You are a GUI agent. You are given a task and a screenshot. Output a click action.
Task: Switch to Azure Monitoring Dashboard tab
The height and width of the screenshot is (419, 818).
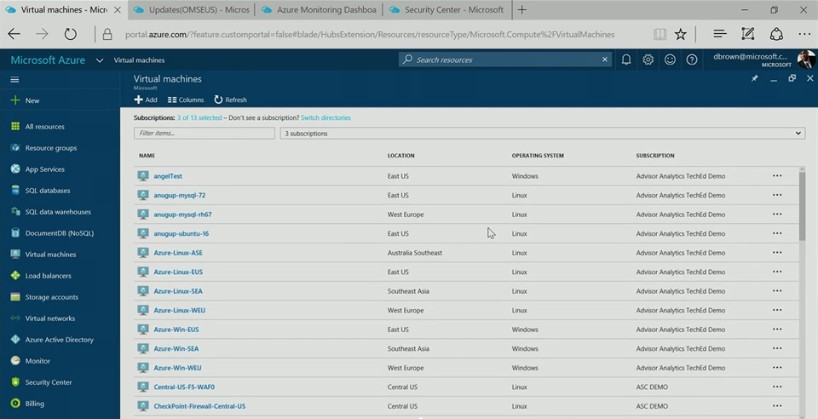(319, 10)
